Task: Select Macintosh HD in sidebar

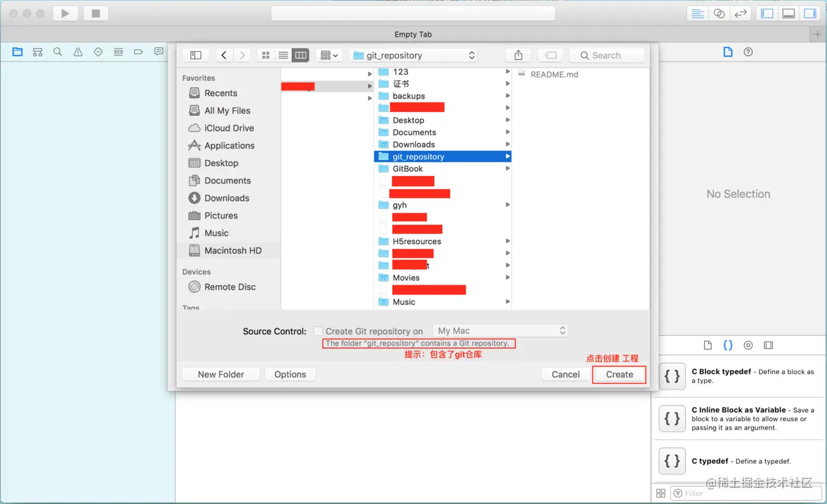Action: pos(233,251)
